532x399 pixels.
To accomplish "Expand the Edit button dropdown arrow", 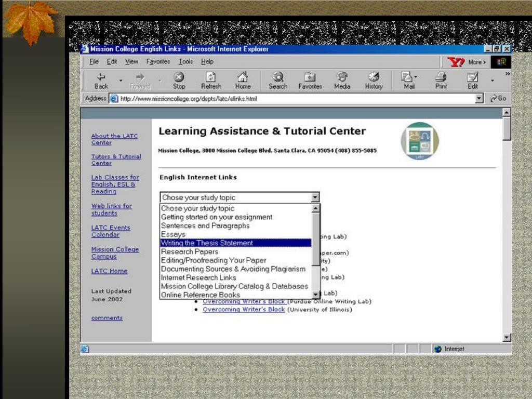I will (493, 81).
